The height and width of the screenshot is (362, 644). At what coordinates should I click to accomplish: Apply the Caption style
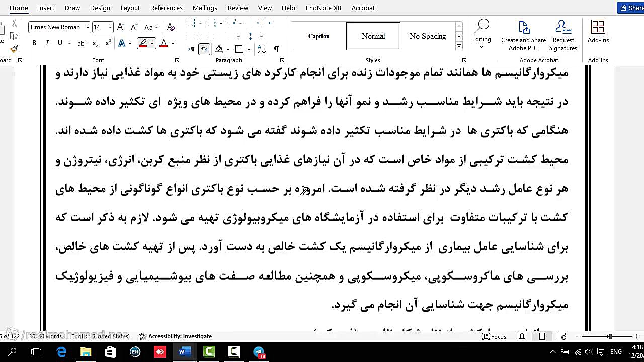(x=319, y=36)
